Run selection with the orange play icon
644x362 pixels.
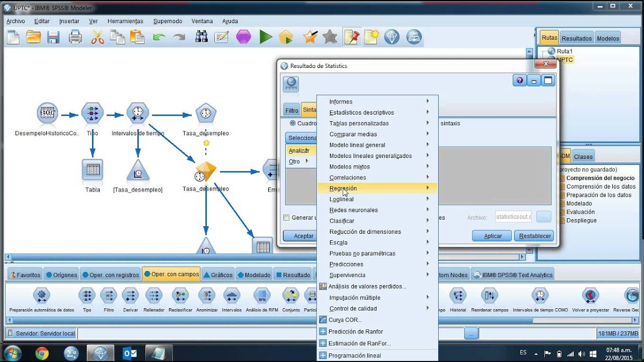click(x=286, y=37)
